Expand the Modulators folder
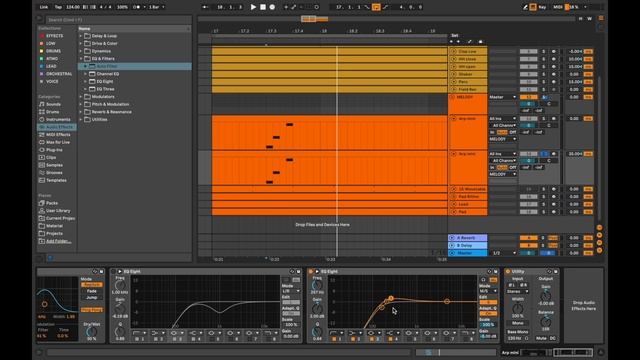640x360 pixels. pyautogui.click(x=81, y=97)
